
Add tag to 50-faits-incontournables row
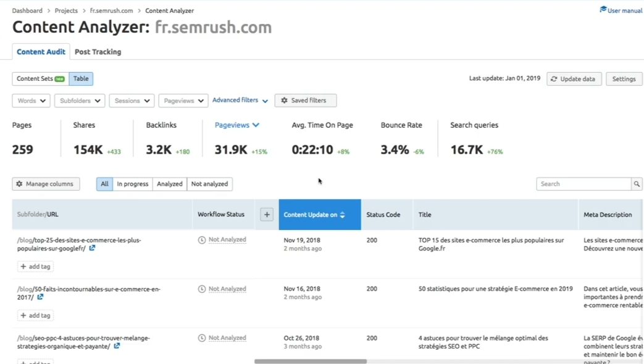[35, 315]
